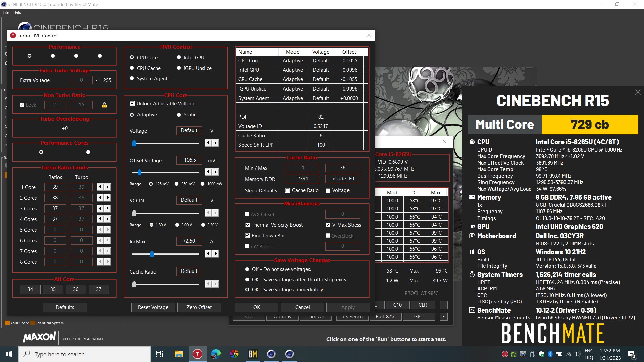
Task: Open ThrottleStop from the taskbar
Action: [198, 354]
